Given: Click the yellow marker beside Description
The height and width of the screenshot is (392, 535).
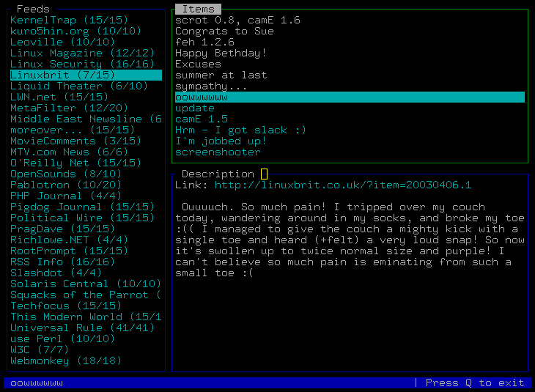Looking at the screenshot, I should pos(264,174).
